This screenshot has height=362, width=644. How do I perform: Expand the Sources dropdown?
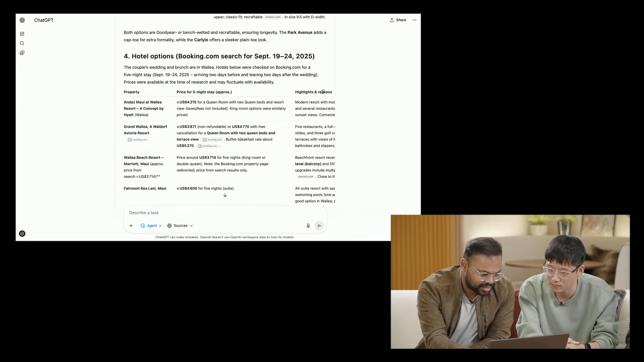[180, 226]
